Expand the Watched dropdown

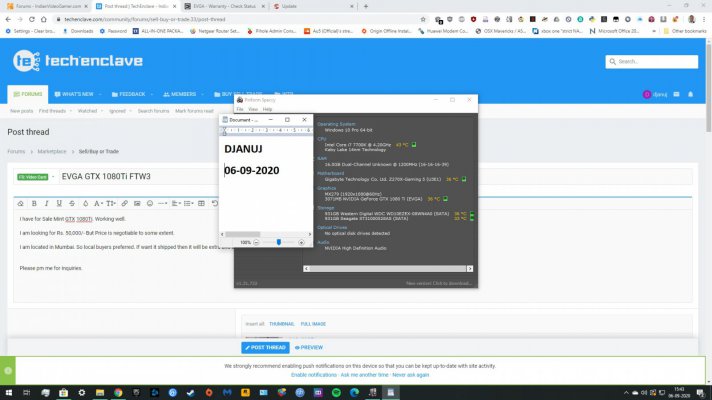(x=102, y=111)
